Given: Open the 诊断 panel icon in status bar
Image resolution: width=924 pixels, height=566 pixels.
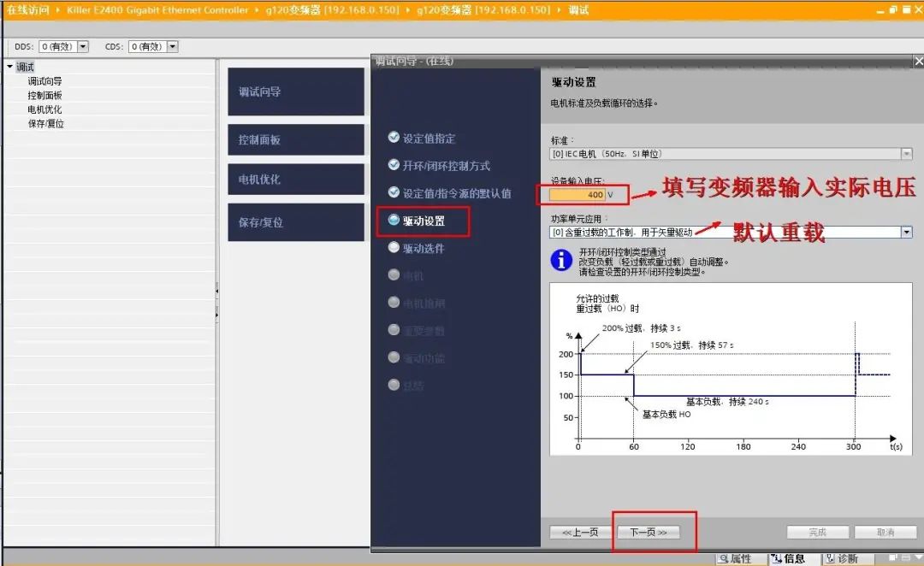Looking at the screenshot, I should (830, 558).
